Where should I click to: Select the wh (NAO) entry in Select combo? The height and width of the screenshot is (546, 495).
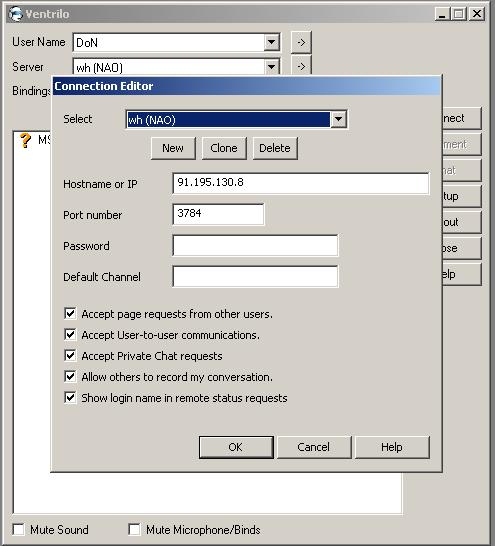(x=228, y=119)
